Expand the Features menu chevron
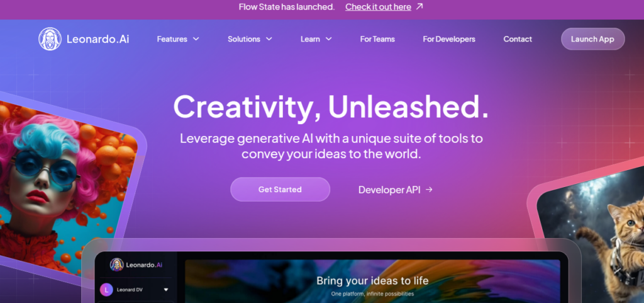This screenshot has height=303, width=644. [x=196, y=39]
